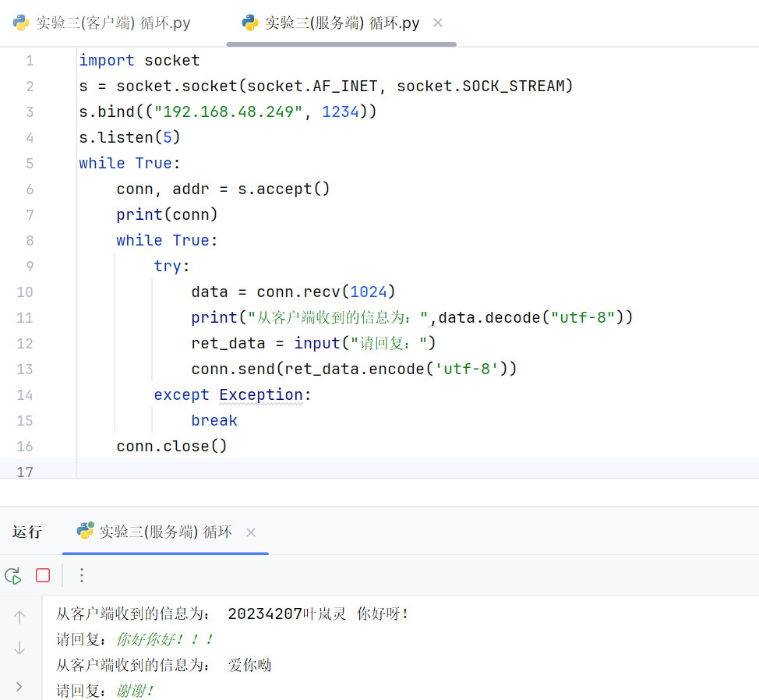Click Python icon on the Run tab

tap(85, 531)
